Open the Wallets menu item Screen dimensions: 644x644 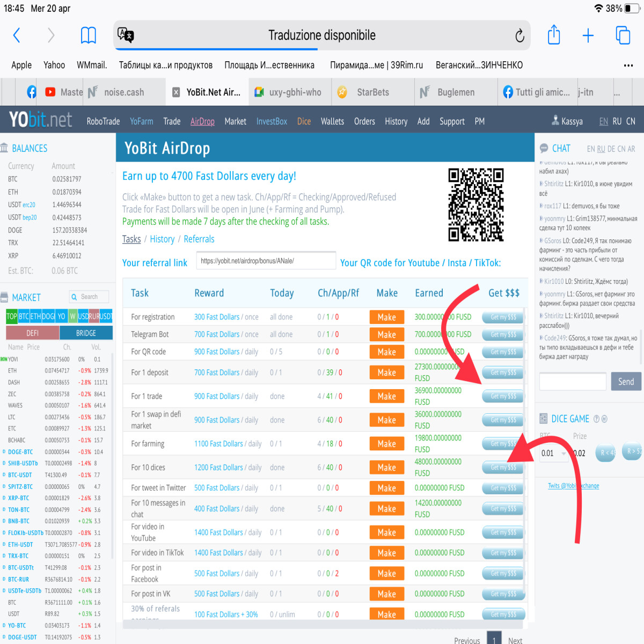click(x=332, y=121)
